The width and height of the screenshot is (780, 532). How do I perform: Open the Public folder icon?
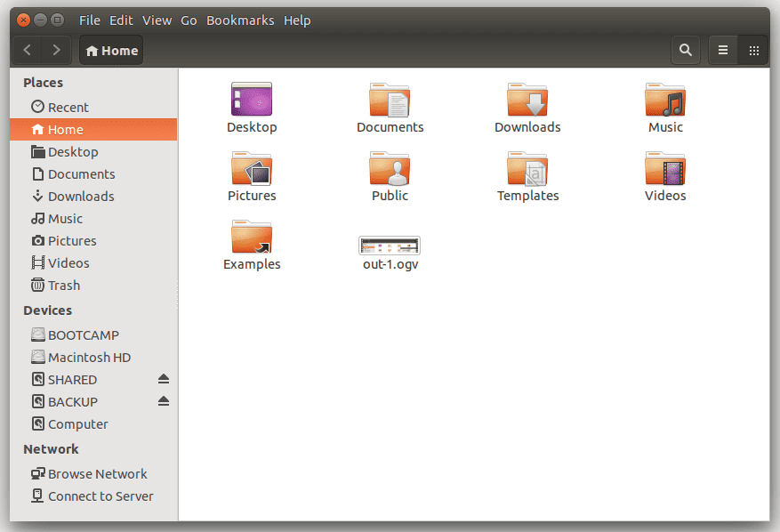point(390,168)
